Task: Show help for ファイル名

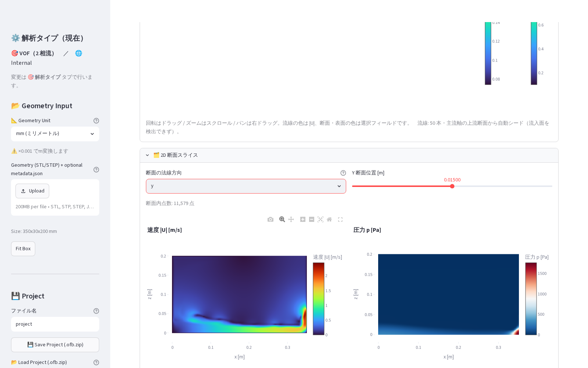Action: [96, 311]
